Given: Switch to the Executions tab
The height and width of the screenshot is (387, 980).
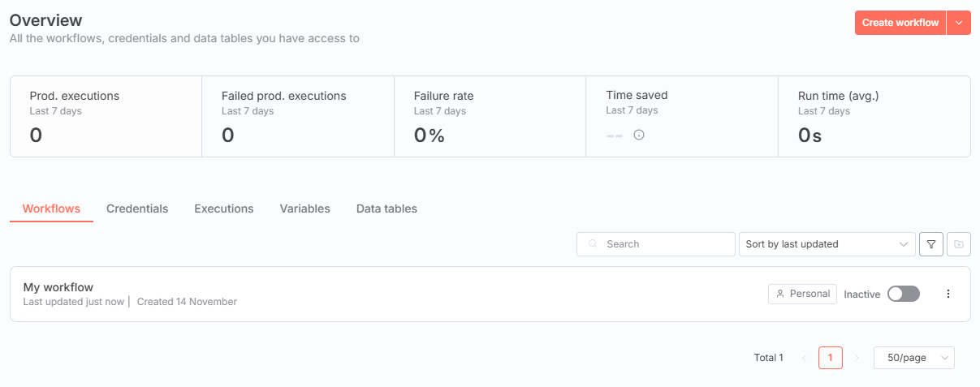Looking at the screenshot, I should coord(223,209).
